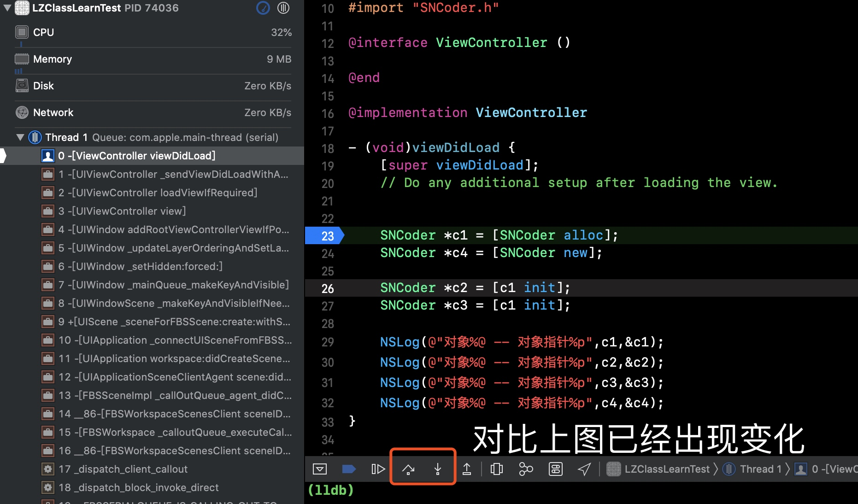Viewport: 858px width, 504px height.
Task: Select the Thread 1 main-thread row
Action: 152,137
